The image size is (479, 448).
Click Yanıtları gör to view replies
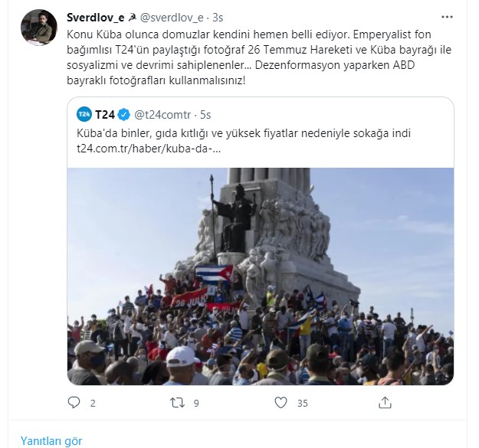coord(51,441)
